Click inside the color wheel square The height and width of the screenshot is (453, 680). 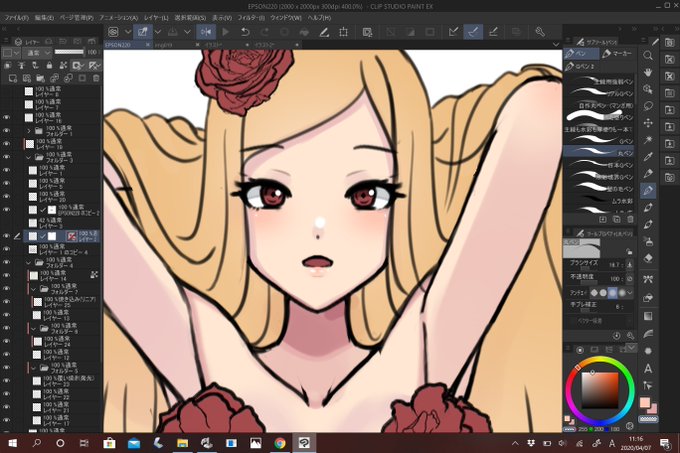tap(600, 390)
